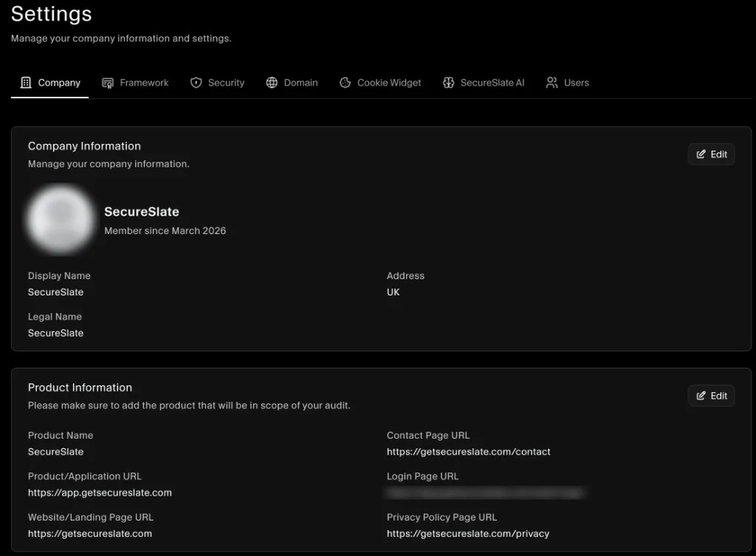Click the Framework tab icon
Screen dimensions: 756x556
[x=108, y=83]
